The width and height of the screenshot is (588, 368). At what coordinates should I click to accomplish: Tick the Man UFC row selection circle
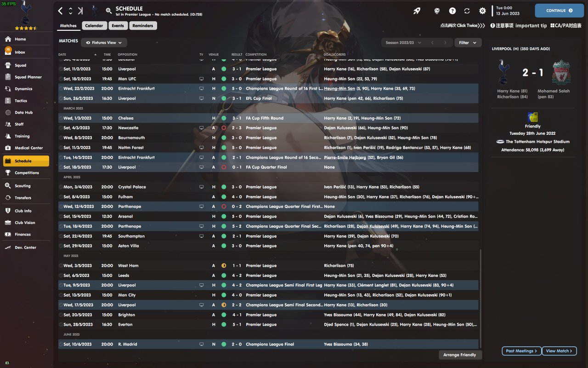pos(61,79)
